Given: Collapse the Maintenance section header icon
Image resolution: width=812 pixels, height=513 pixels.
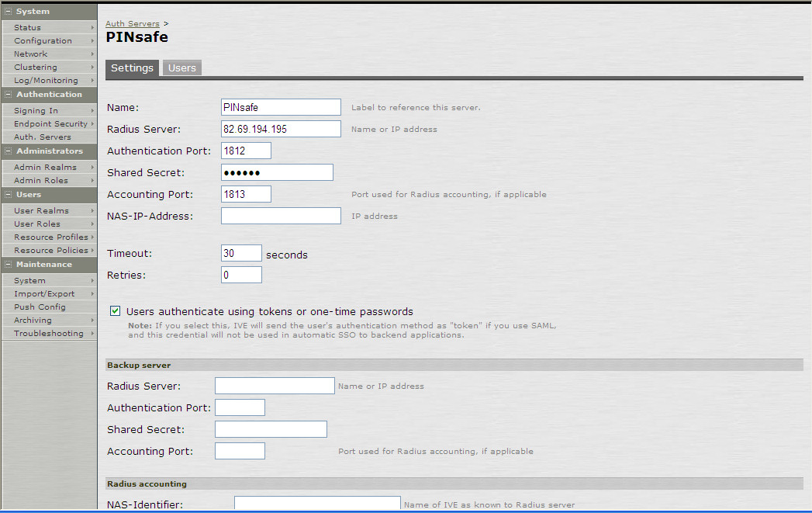Looking at the screenshot, I should (x=6, y=264).
